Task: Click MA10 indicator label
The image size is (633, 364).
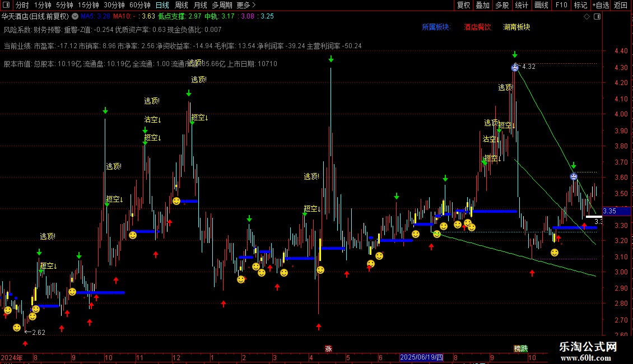Action: click(x=124, y=16)
